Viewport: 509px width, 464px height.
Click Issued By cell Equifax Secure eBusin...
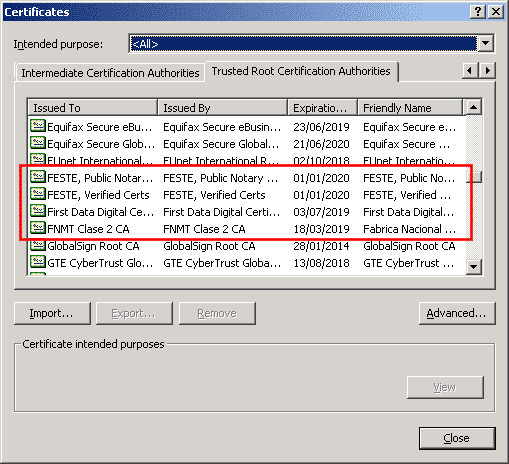[222, 127]
